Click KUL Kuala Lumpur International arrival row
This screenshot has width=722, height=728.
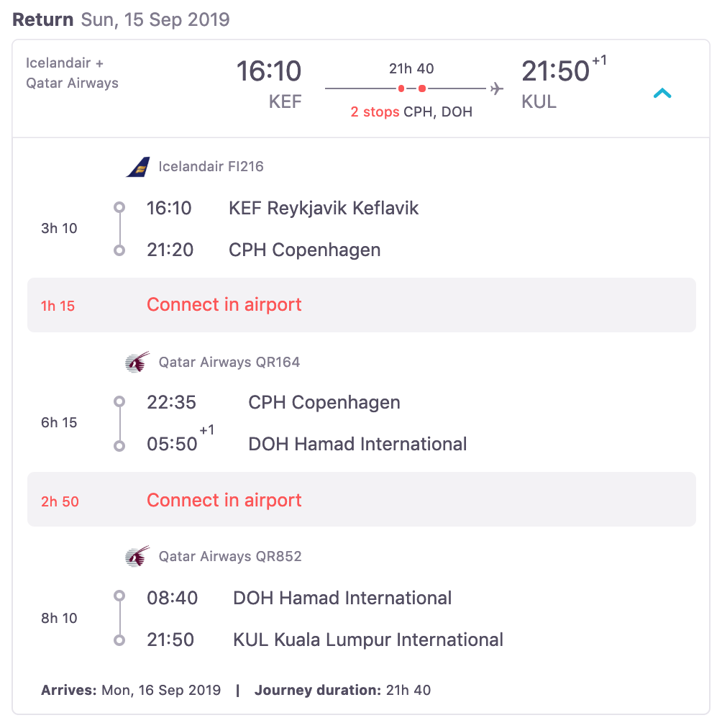pos(368,640)
